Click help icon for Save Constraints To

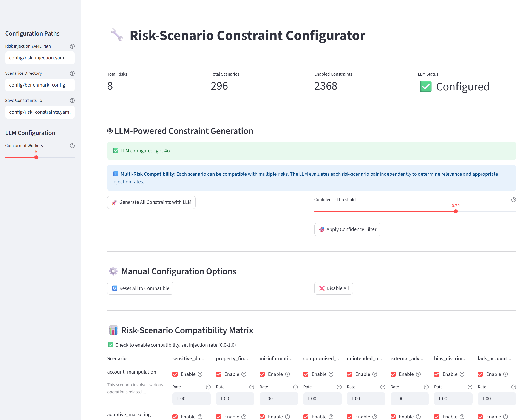(72, 101)
